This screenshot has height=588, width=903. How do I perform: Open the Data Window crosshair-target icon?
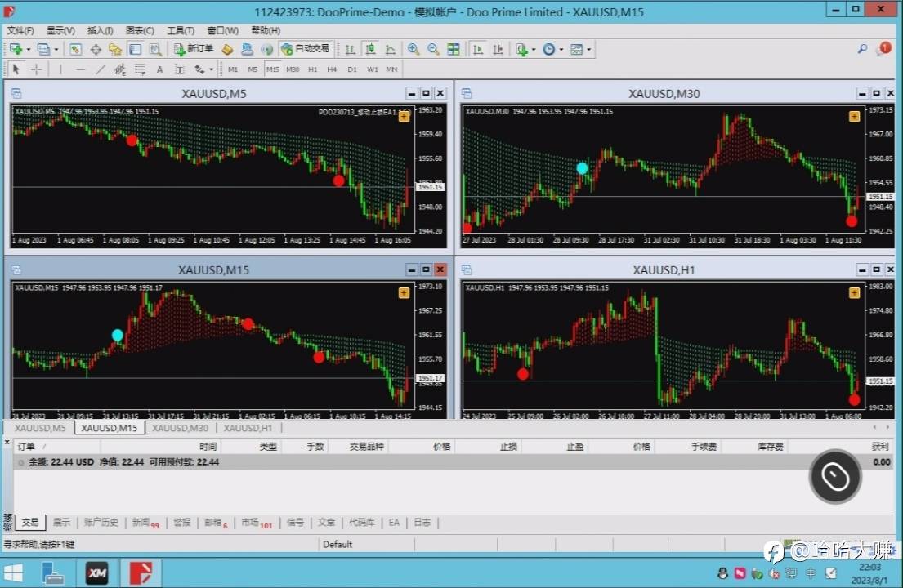96,50
